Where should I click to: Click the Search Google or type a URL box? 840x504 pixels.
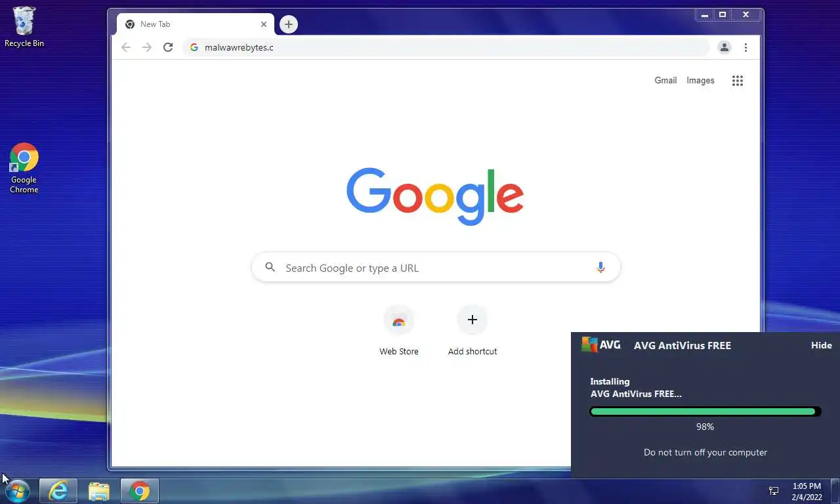(x=436, y=268)
